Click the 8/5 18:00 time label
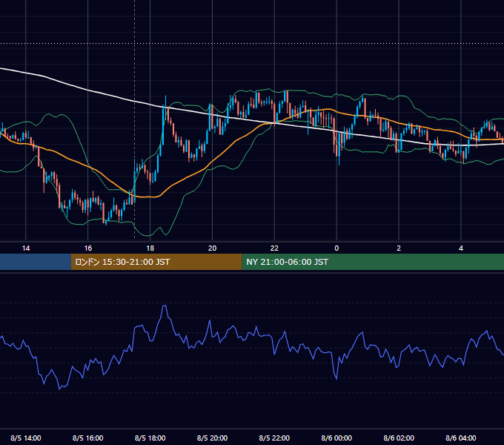 [150, 438]
